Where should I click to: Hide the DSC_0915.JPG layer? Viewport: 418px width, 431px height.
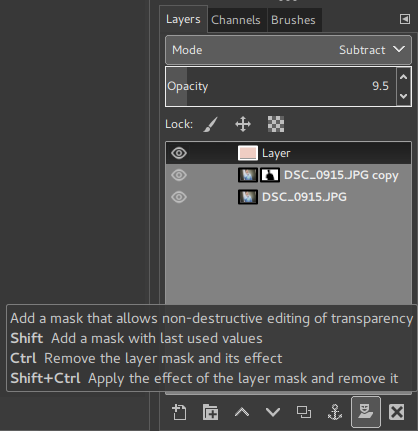[179, 197]
